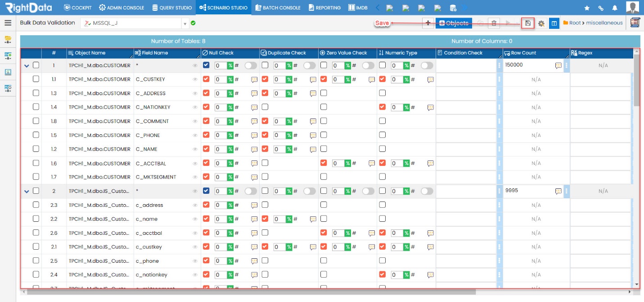Save the scenario using the floppy disk icon

527,23
